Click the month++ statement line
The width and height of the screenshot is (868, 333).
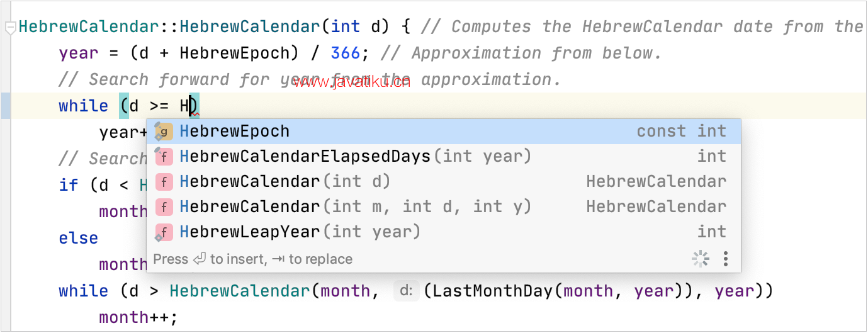tap(138, 318)
